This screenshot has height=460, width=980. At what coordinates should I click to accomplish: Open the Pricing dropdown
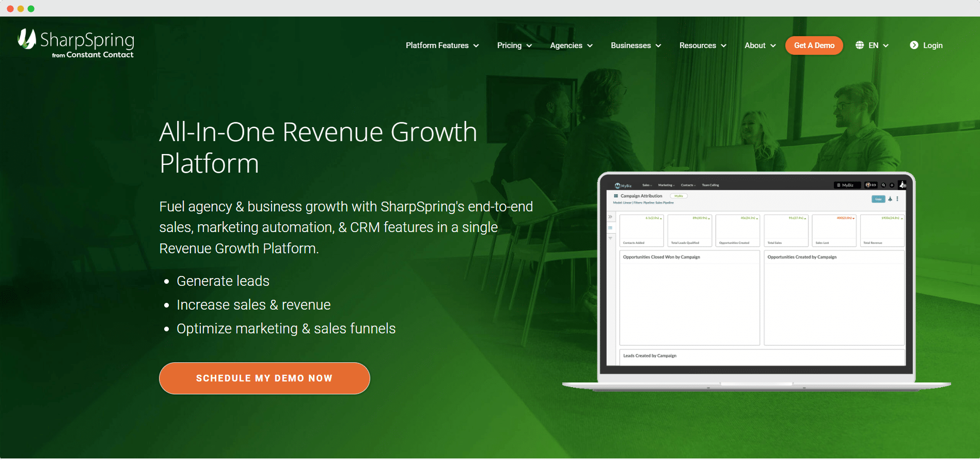(514, 45)
